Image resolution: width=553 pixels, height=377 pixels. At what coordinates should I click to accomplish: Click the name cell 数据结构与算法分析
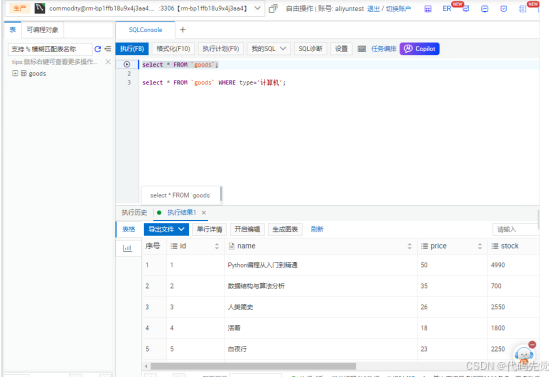tap(256, 286)
